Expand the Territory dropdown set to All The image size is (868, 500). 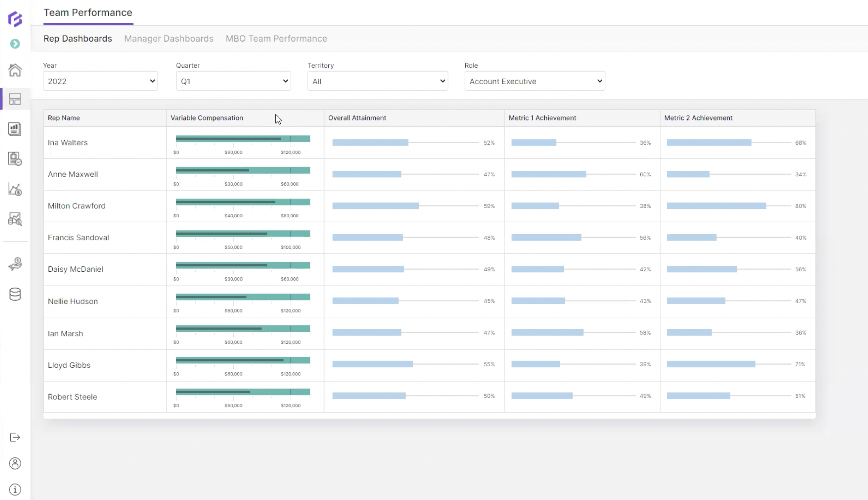coord(377,81)
